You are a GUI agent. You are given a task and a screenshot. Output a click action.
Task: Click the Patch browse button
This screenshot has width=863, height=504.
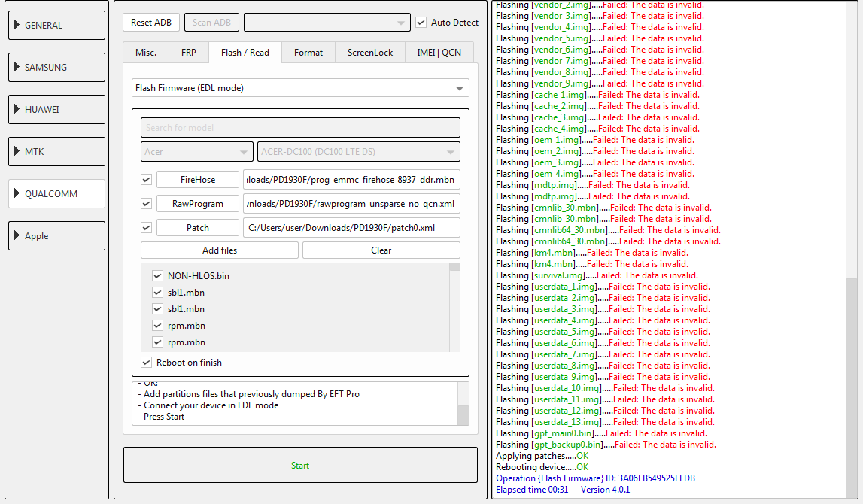198,228
